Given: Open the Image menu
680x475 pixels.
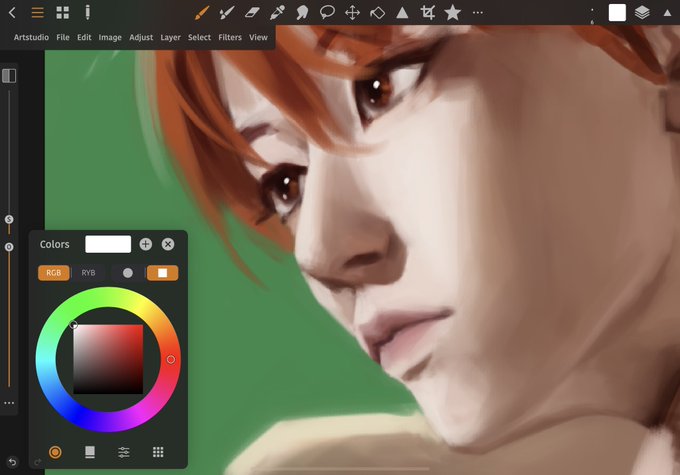Looking at the screenshot, I should 110,37.
